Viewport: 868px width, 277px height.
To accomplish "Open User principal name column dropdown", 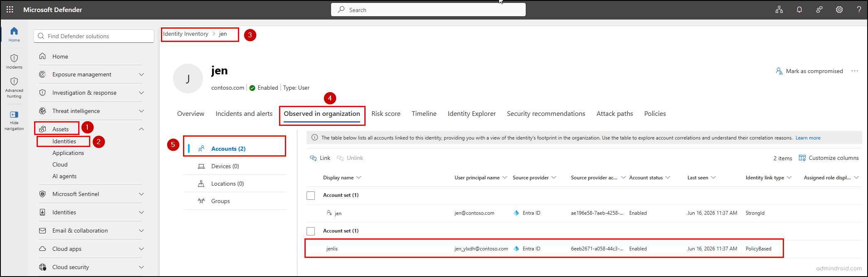I will pos(505,178).
